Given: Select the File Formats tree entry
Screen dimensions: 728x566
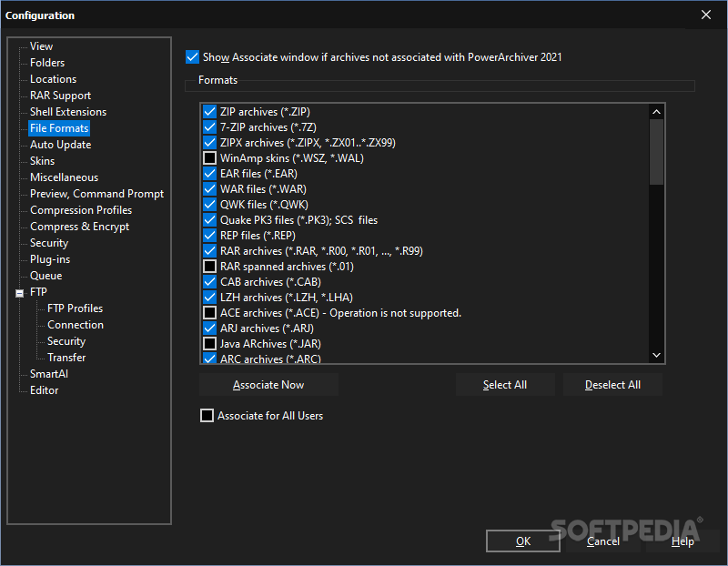Looking at the screenshot, I should point(59,128).
